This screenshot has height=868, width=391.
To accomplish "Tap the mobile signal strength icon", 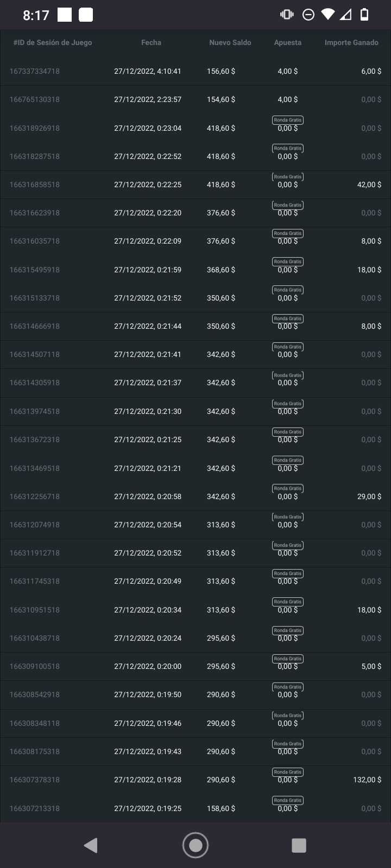I will [x=346, y=15].
